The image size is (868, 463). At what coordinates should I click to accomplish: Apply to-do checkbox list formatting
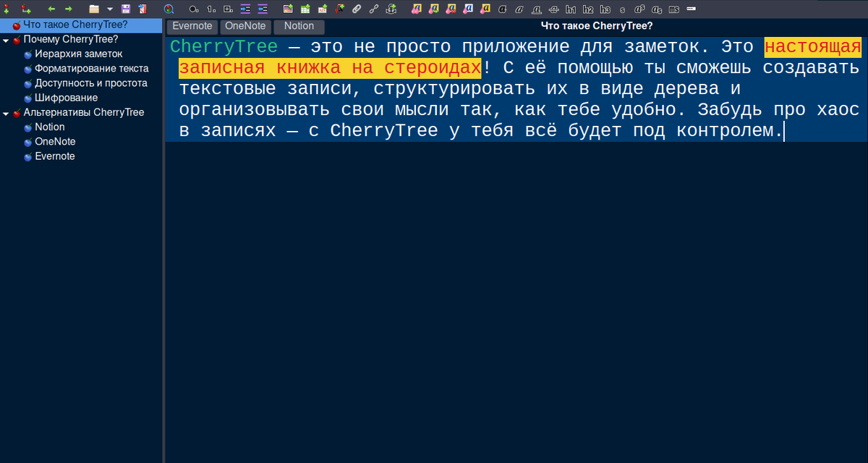228,9
